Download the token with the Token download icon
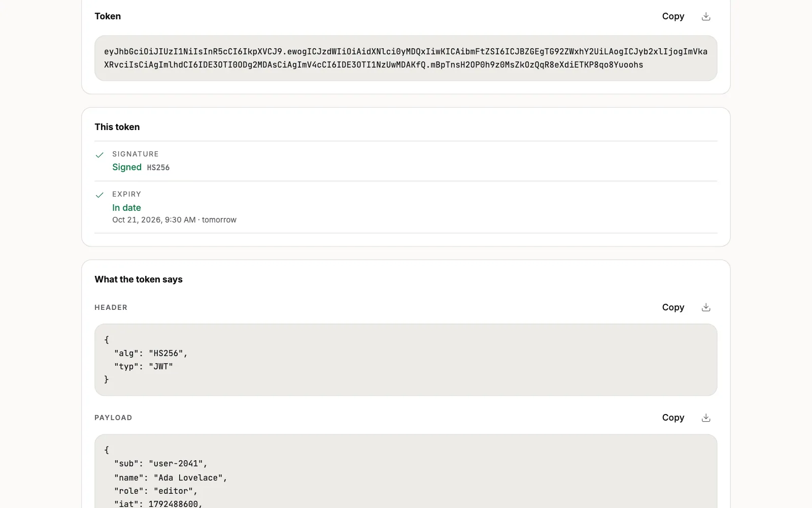 [706, 16]
